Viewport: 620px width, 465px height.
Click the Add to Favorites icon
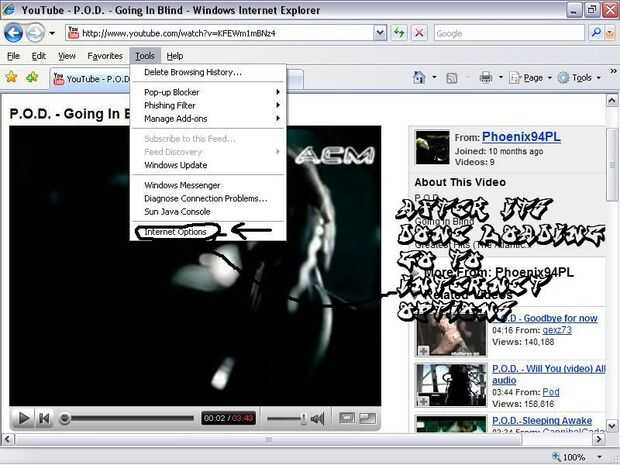coord(32,77)
